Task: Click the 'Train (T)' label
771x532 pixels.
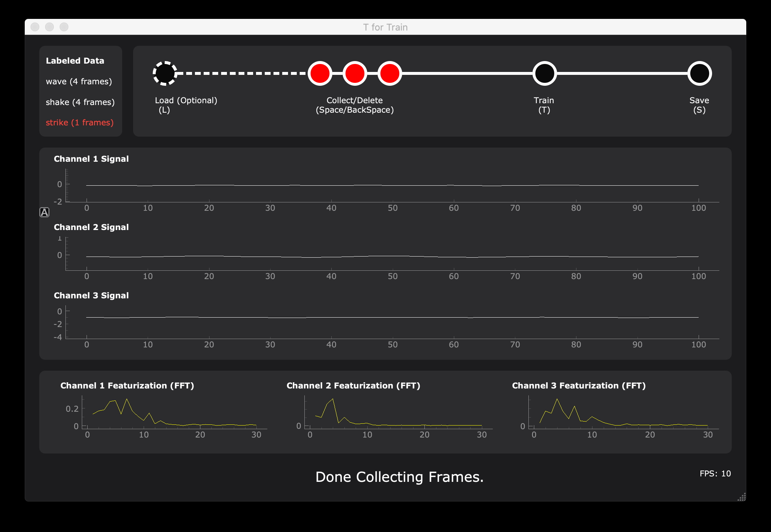Action: (544, 105)
